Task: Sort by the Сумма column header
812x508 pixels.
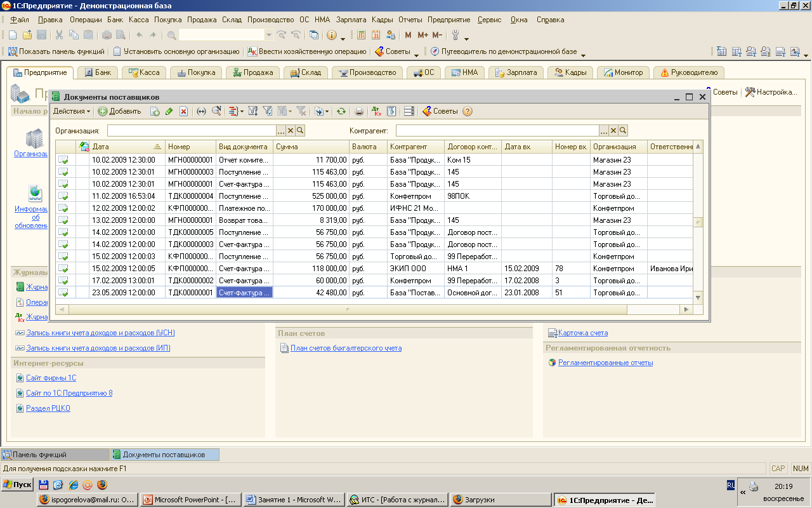Action: 311,147
